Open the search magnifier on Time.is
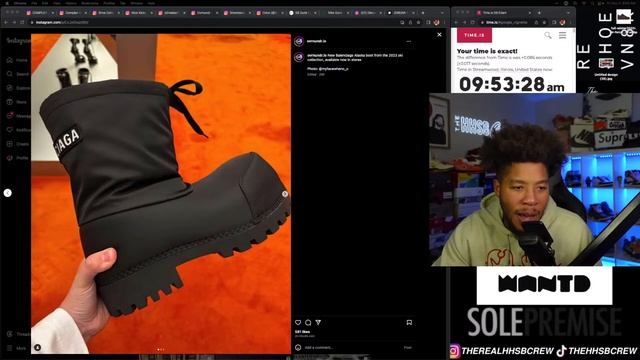 click(548, 36)
